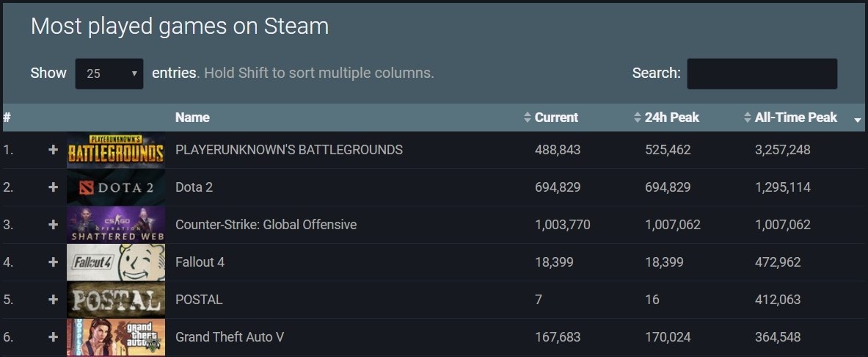Screen dimensions: 868x357
Task: Click the # rank column header
Action: 7,118
